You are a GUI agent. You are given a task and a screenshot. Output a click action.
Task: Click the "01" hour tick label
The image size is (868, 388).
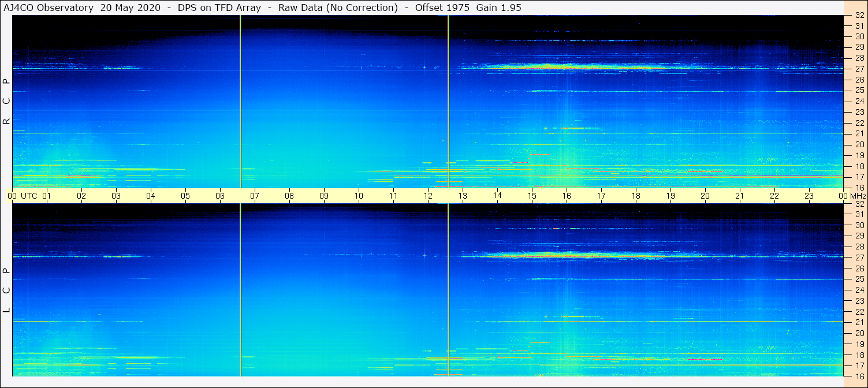coord(47,196)
